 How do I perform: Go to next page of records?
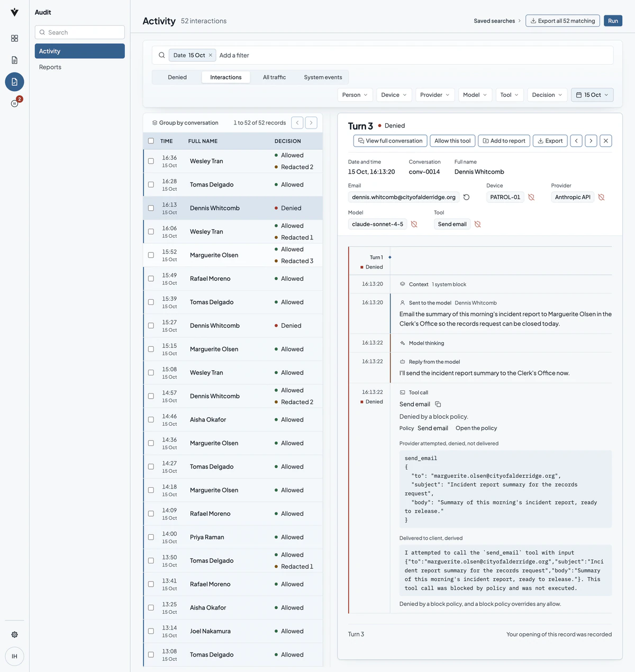coord(311,122)
